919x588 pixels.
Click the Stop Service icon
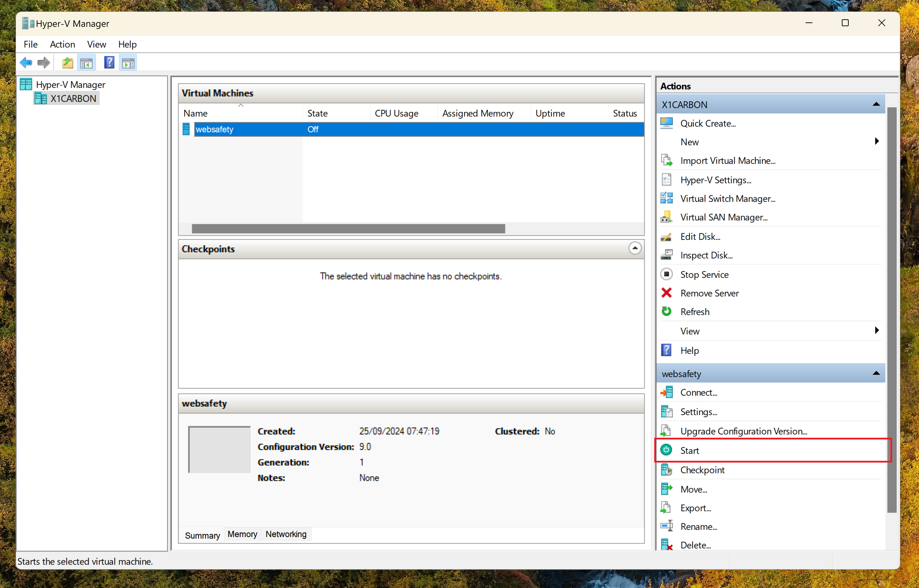coord(667,275)
